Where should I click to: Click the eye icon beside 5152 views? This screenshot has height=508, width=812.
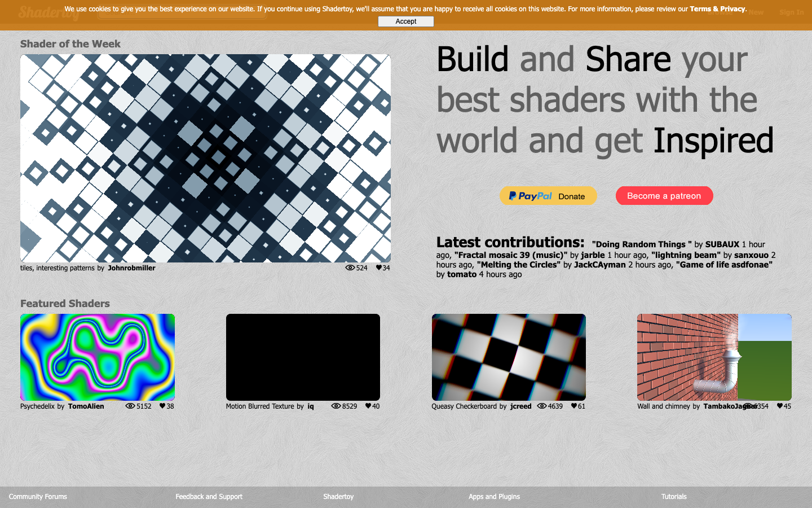click(x=130, y=406)
